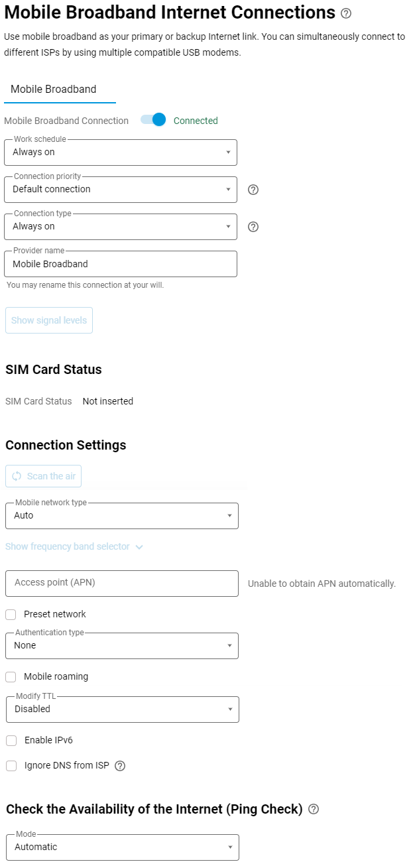
Task: Click the Scan the air refresh icon
Action: (17, 476)
